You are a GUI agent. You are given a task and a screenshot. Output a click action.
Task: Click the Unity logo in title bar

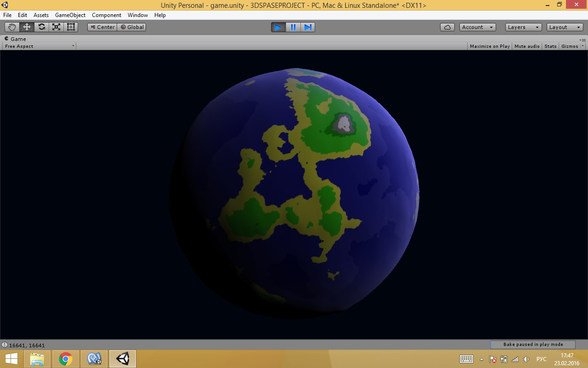click(5, 5)
